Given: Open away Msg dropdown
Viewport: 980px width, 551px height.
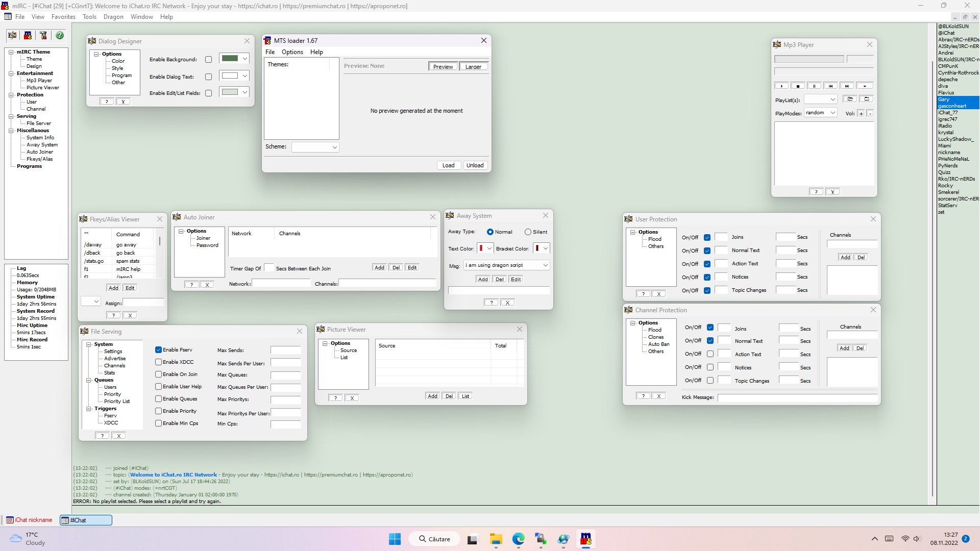Looking at the screenshot, I should click(506, 265).
